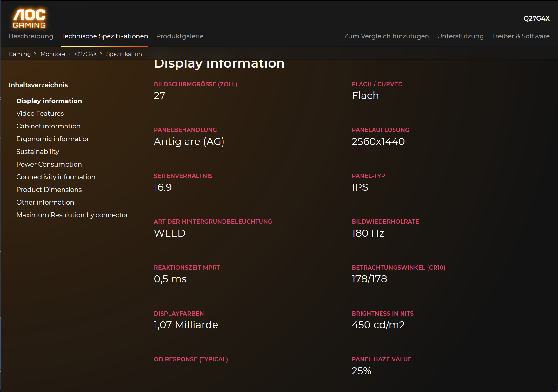The width and height of the screenshot is (558, 392).
Task: Open Cabinet information in contents list
Action: [x=48, y=126]
